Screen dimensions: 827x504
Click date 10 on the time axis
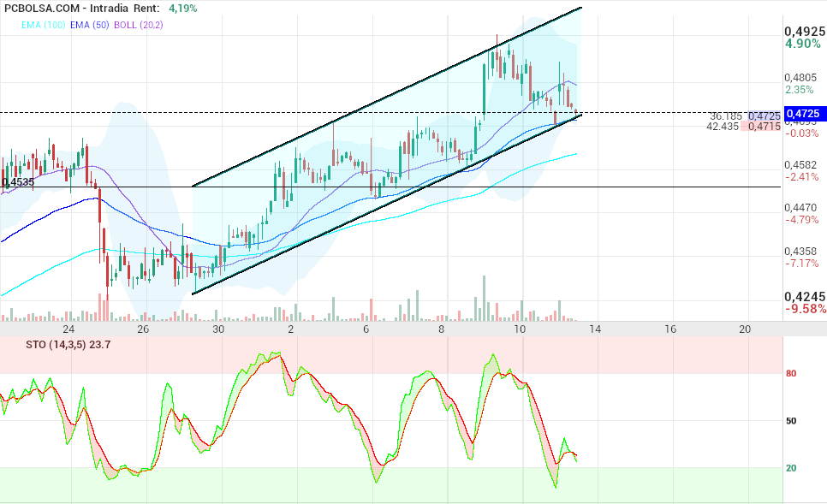pos(519,329)
